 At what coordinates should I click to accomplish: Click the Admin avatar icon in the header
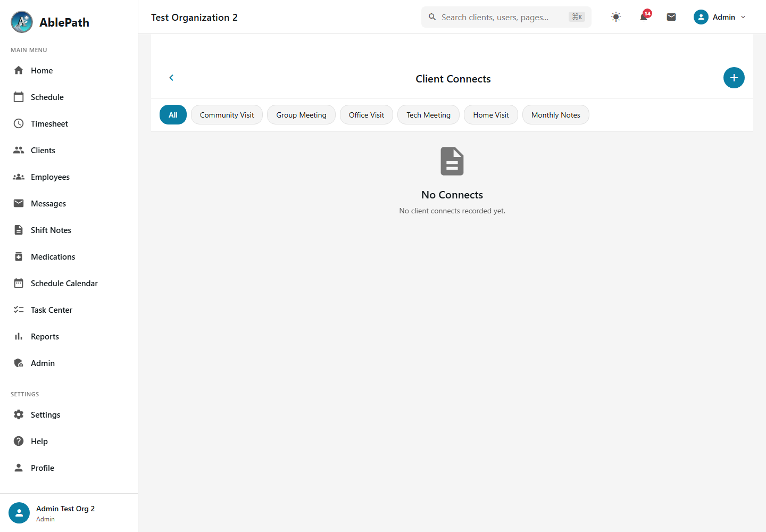pyautogui.click(x=701, y=17)
